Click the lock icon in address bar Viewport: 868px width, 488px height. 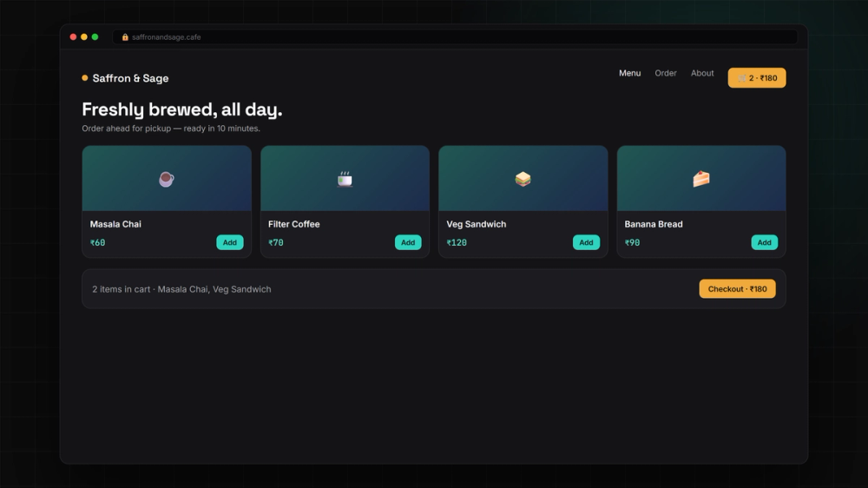click(x=125, y=37)
